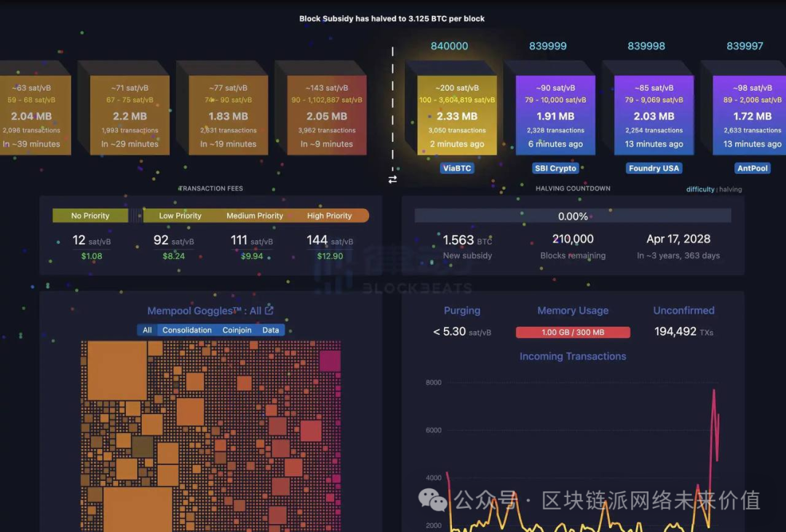This screenshot has width=786, height=532.
Task: Click the external link icon beside Mempool Goggles
Action: [x=269, y=311]
